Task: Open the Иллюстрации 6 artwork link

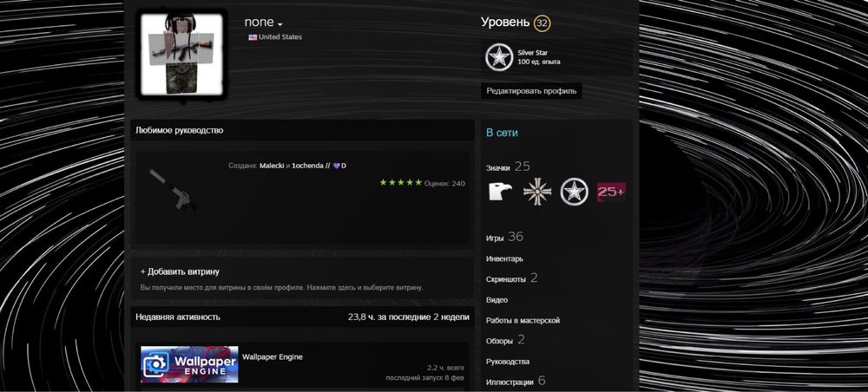Action: [516, 382]
